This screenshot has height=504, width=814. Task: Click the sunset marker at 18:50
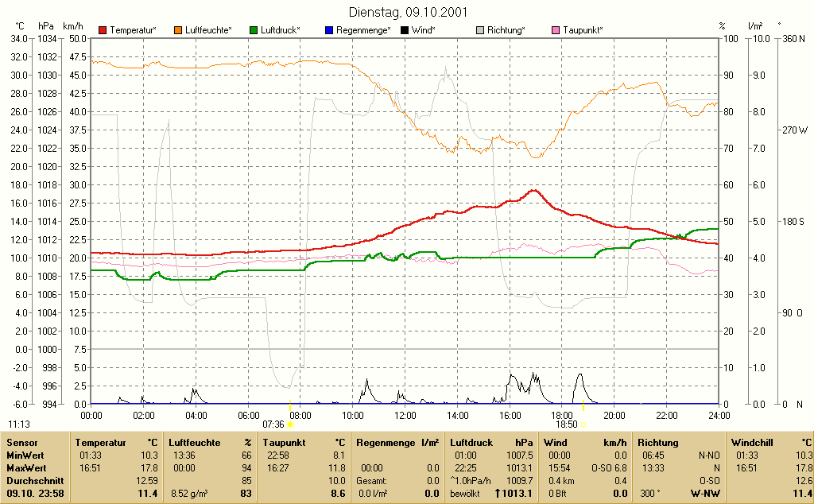point(583,425)
